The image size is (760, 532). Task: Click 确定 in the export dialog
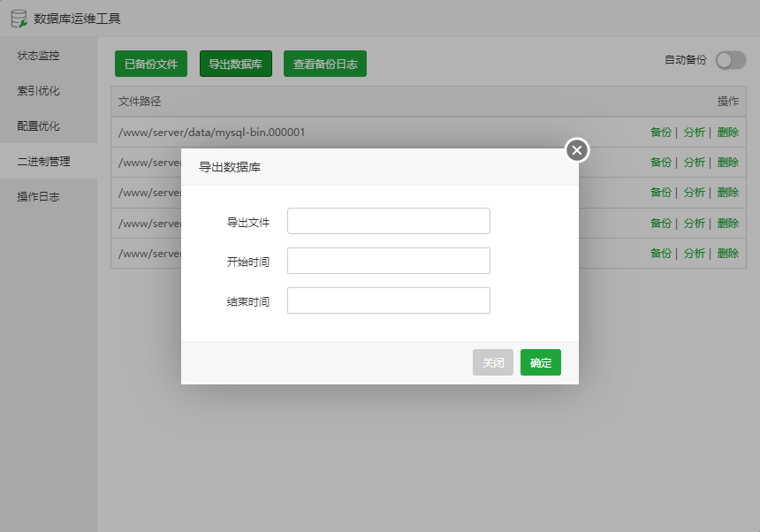point(541,362)
